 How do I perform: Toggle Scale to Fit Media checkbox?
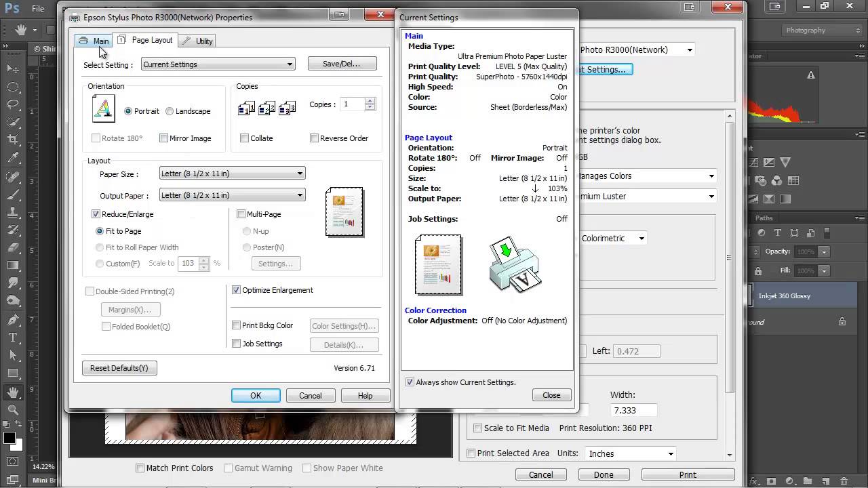(x=477, y=428)
